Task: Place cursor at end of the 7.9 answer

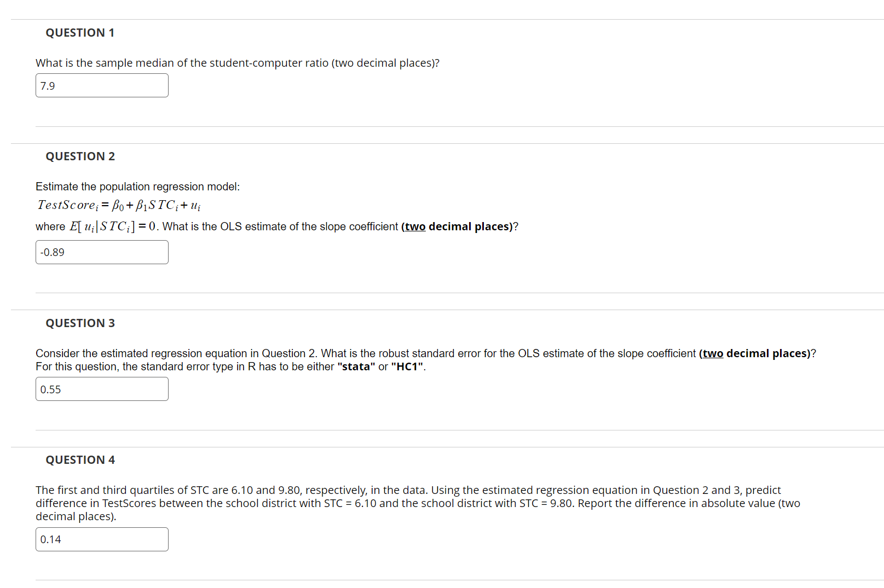Action: point(57,85)
